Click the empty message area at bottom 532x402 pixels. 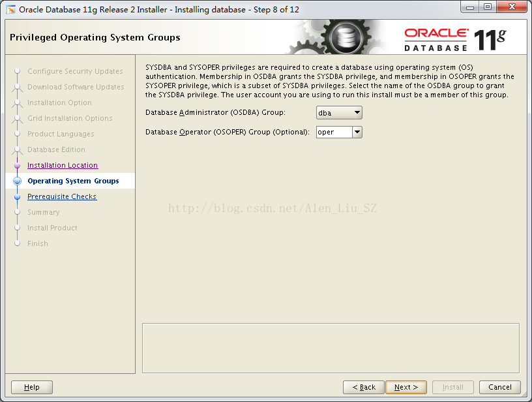331,348
